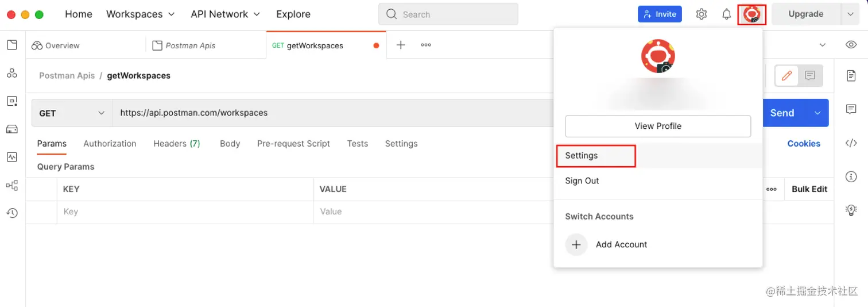The height and width of the screenshot is (307, 868).
Task: Switch to edit mode pencil icon
Action: click(787, 75)
